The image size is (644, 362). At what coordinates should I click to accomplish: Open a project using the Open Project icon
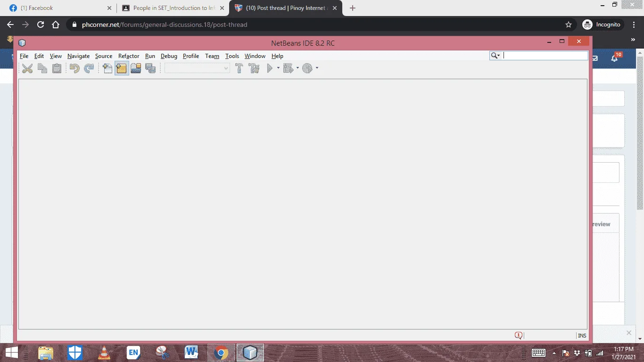[x=136, y=68]
